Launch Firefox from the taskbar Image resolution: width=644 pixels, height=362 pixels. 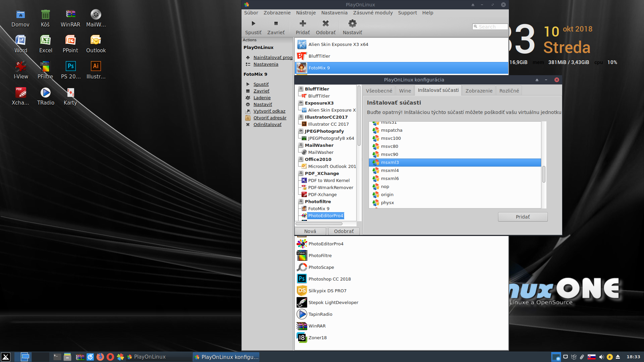click(x=100, y=357)
